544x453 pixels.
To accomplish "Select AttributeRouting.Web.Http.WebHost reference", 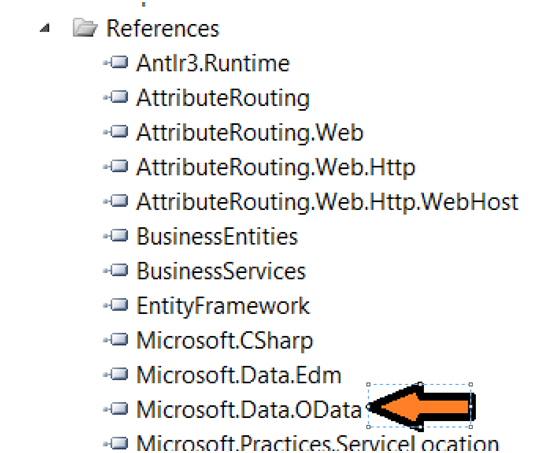I will click(x=328, y=202).
